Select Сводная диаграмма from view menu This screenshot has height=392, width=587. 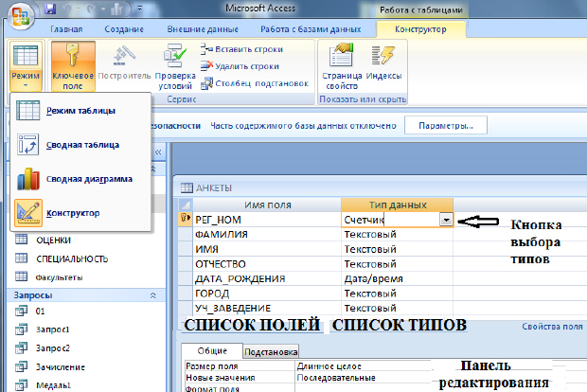[x=89, y=178]
